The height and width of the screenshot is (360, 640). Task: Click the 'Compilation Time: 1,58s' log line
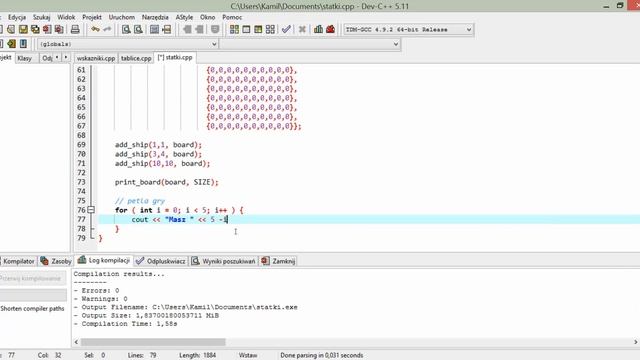[126, 324]
